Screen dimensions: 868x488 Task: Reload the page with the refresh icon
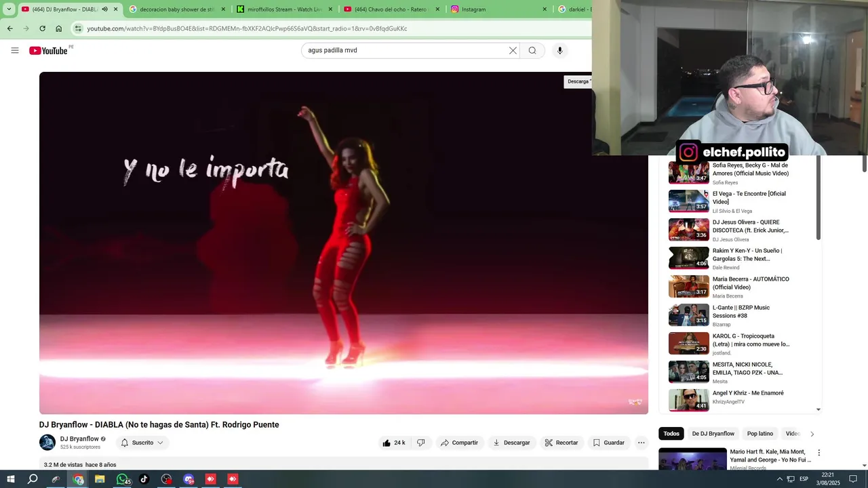click(42, 28)
